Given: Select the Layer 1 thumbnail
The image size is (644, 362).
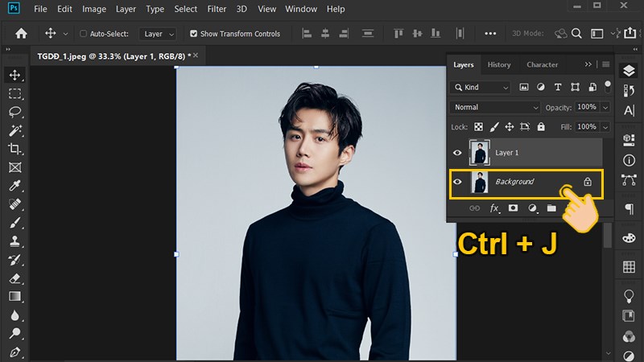Looking at the screenshot, I should (x=479, y=152).
